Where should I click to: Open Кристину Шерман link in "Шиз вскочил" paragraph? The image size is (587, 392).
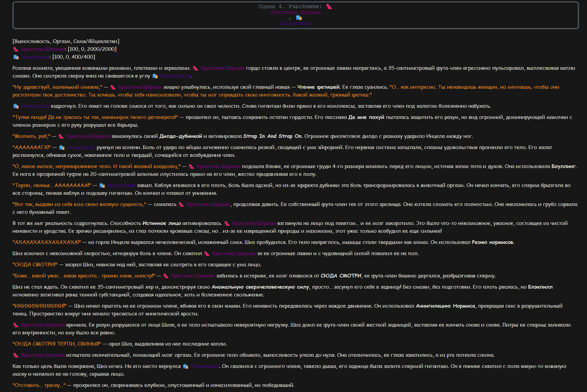point(234,253)
